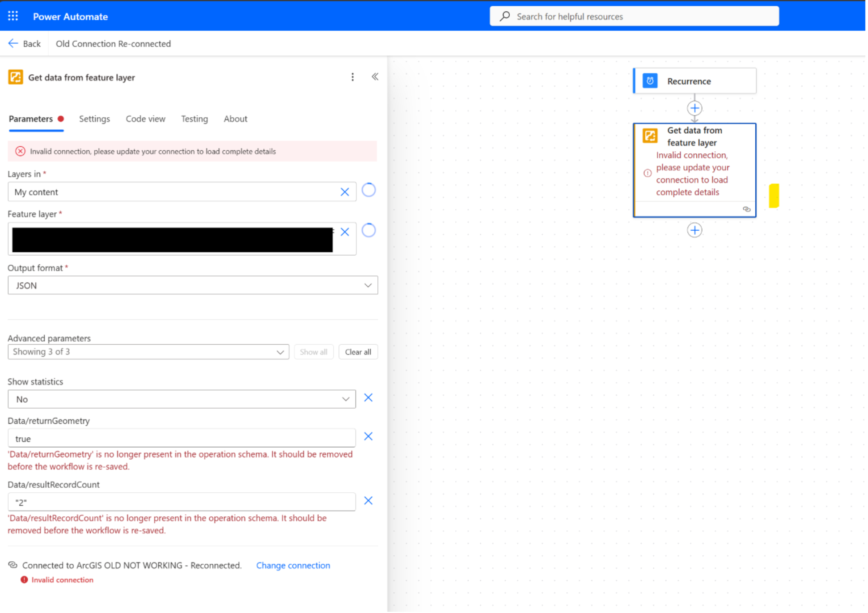This screenshot has width=868, height=613.
Task: Remove the Show statistics parameter
Action: pyautogui.click(x=368, y=397)
